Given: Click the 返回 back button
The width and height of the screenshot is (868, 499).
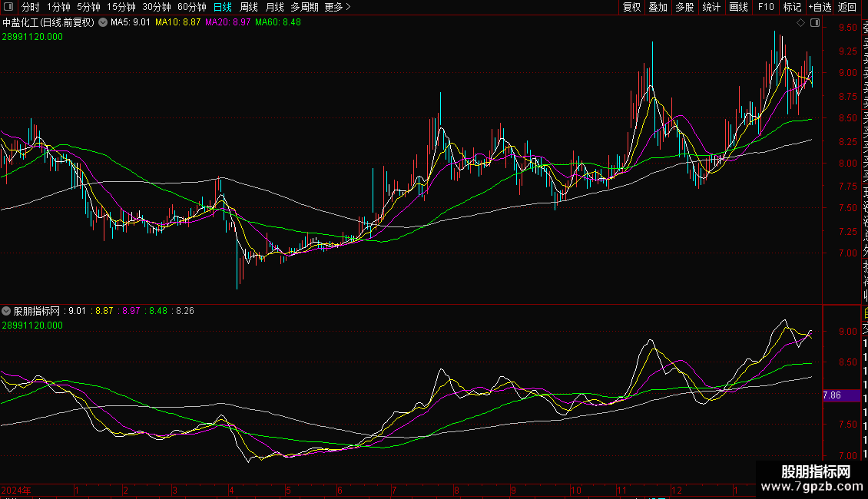Looking at the screenshot, I should [x=847, y=7].
